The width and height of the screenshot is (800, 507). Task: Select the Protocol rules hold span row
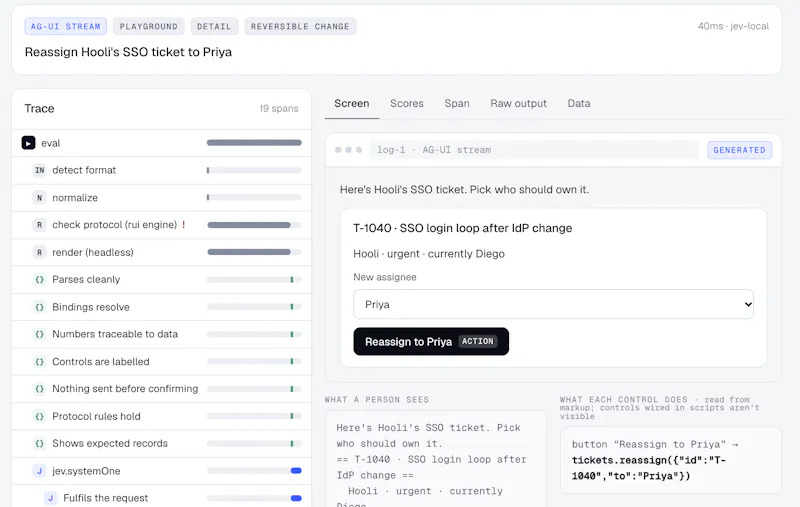(x=162, y=416)
